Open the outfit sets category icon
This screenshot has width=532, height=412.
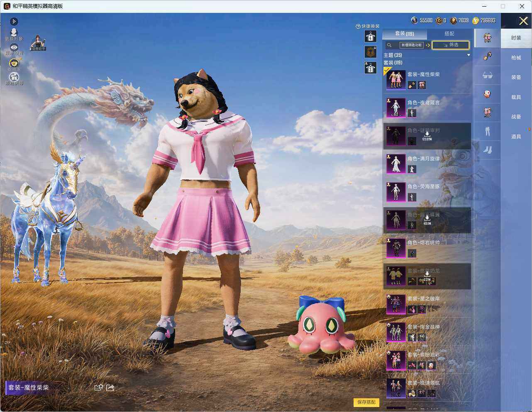tap(487, 38)
